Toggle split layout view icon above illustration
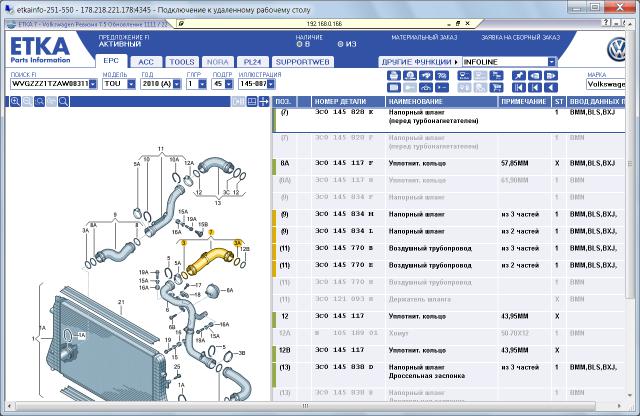640x416 pixels. 252,102
